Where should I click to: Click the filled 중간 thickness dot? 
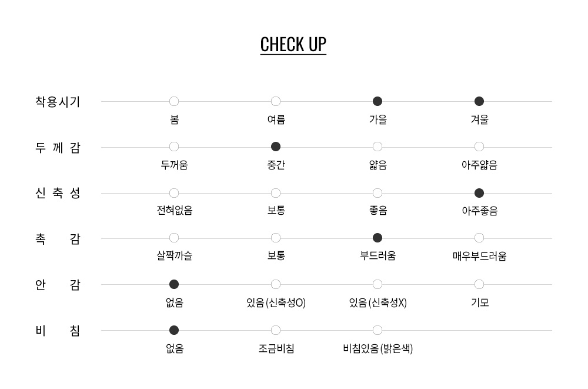click(x=276, y=147)
